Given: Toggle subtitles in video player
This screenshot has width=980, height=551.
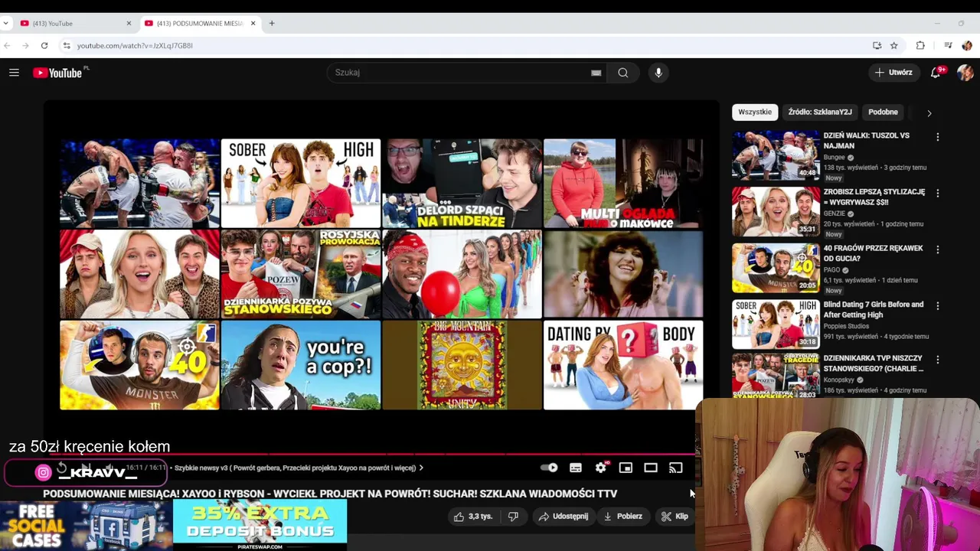Looking at the screenshot, I should pyautogui.click(x=576, y=468).
